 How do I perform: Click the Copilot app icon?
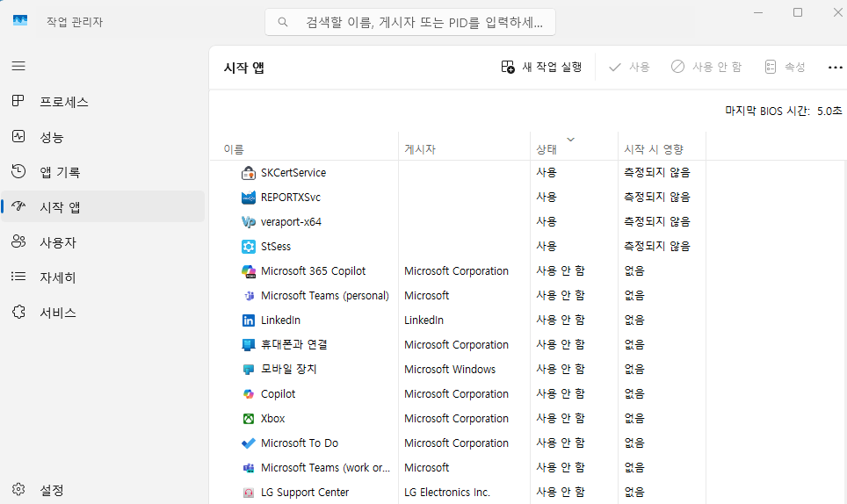(x=249, y=394)
